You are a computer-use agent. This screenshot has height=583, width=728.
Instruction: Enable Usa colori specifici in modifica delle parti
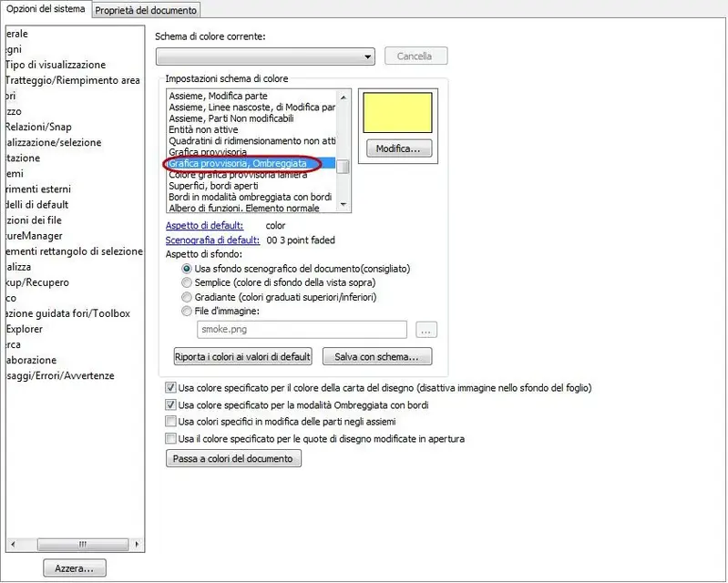(171, 422)
